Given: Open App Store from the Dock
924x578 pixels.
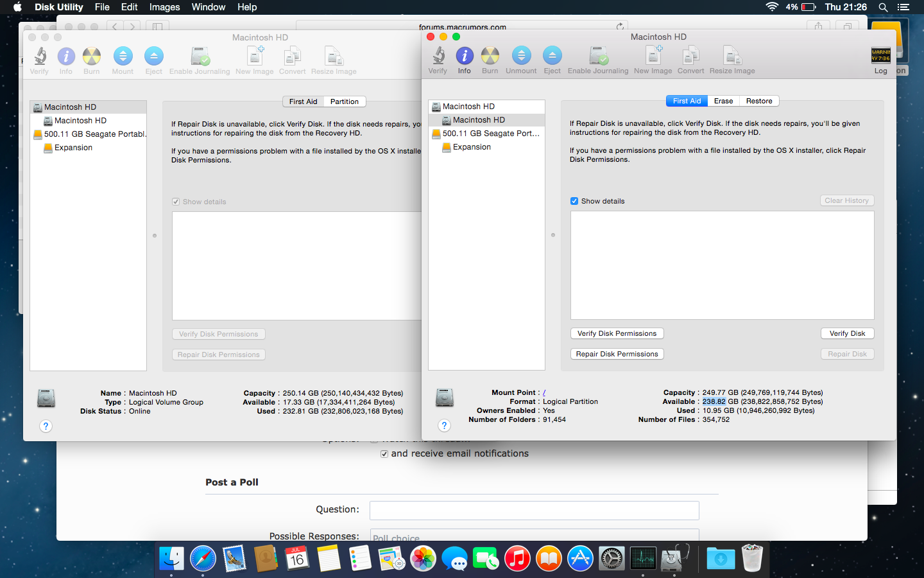Looking at the screenshot, I should coord(580,559).
